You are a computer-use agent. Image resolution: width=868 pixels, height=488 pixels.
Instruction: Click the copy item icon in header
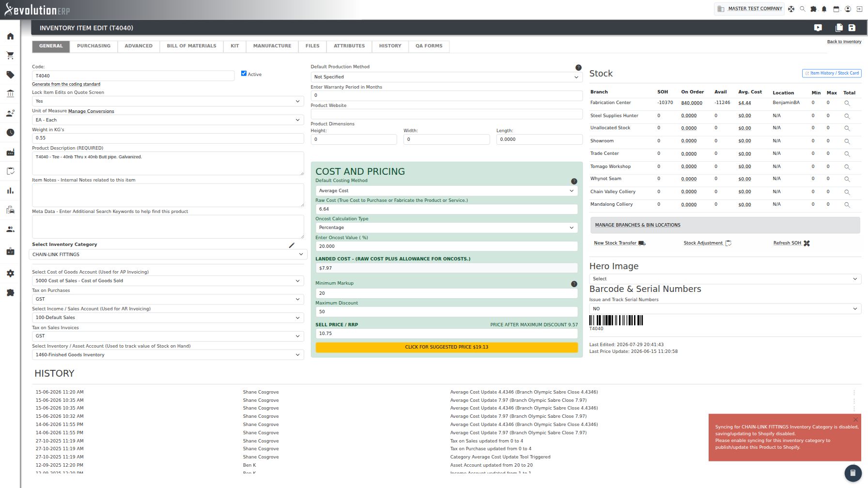(839, 28)
